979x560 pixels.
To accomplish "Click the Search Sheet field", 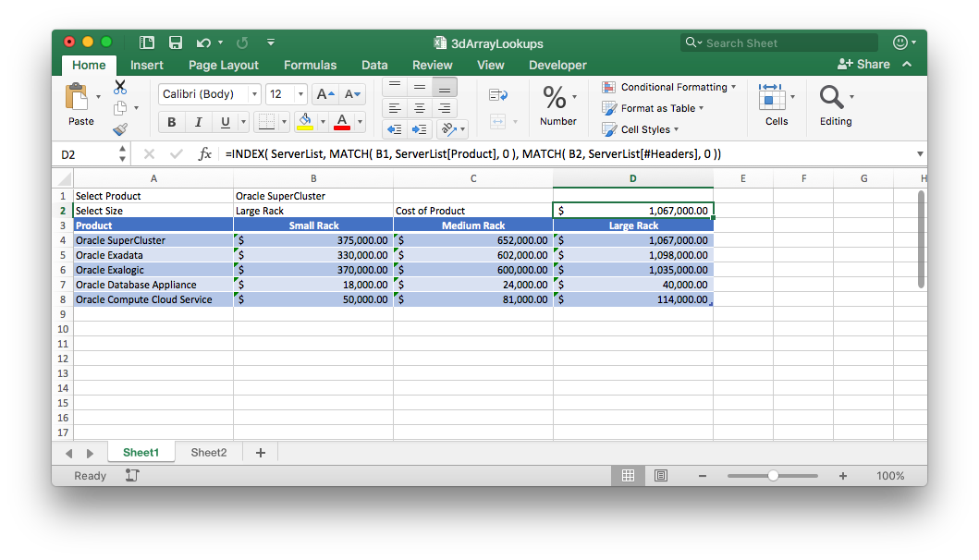I will [779, 43].
